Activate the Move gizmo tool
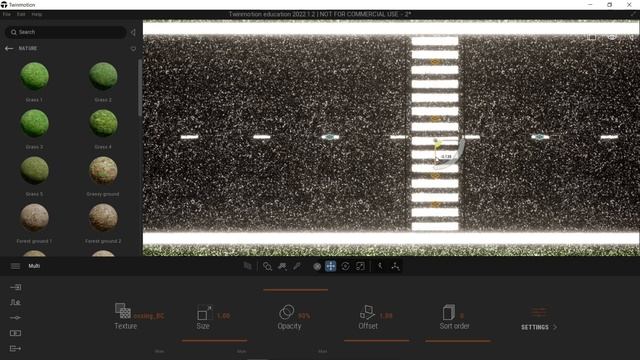 tap(331, 266)
